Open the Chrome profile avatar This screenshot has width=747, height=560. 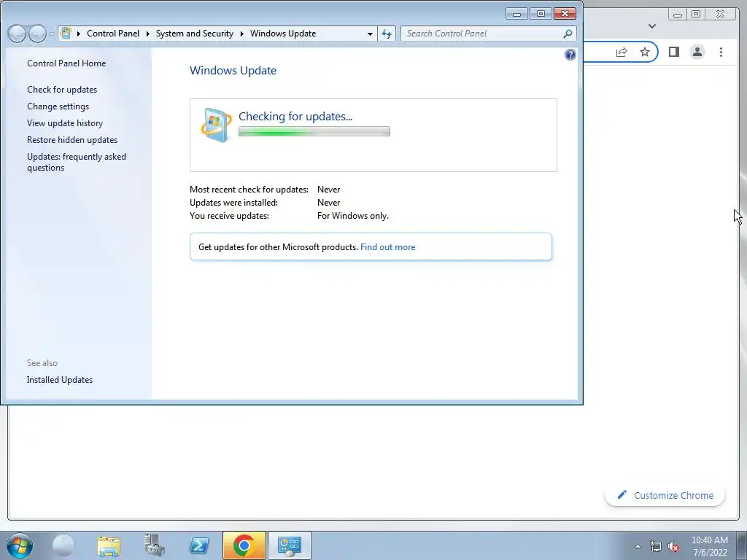[697, 52]
